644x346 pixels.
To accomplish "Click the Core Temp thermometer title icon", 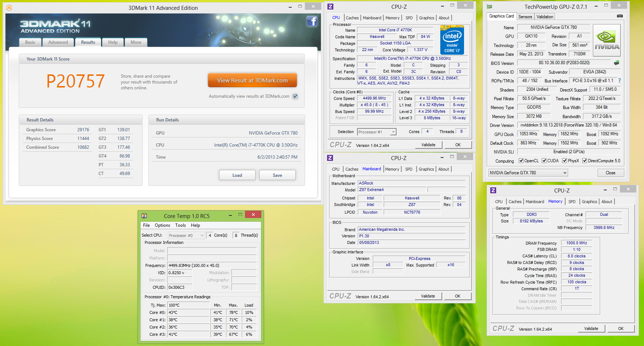I will click(144, 216).
